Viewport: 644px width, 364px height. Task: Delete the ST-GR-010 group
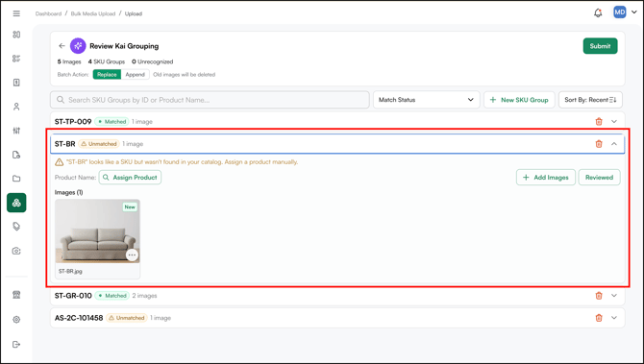click(599, 296)
